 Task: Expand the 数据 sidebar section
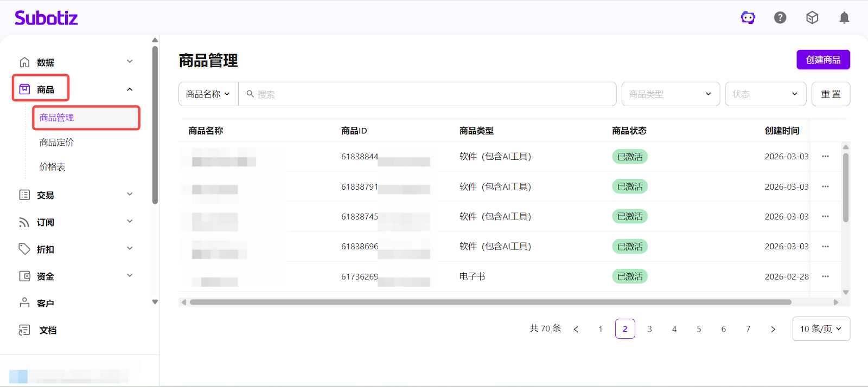[x=75, y=62]
